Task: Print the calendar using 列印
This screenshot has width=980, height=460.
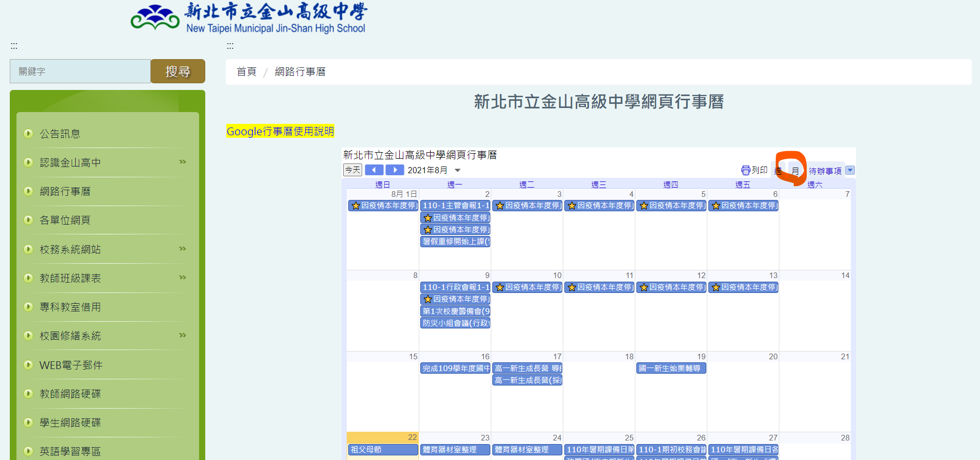Action: point(754,170)
